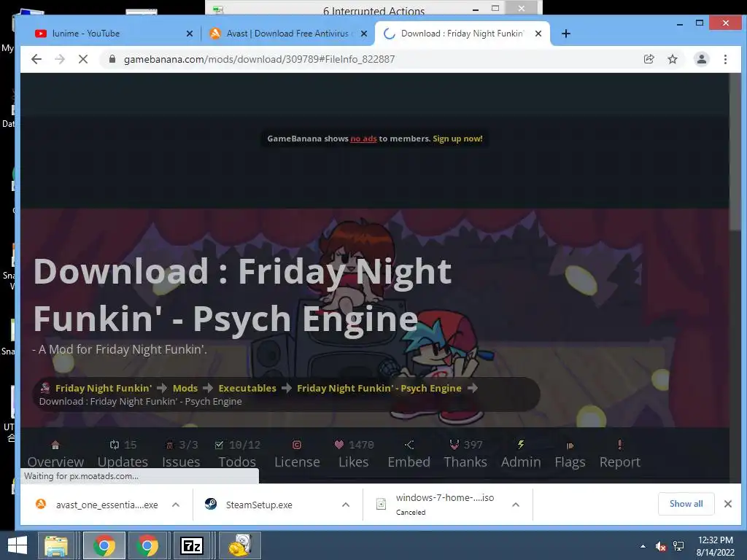The image size is (747, 560).
Task: Select the Download : Friday Night Funkin' tab
Action: pos(462,34)
